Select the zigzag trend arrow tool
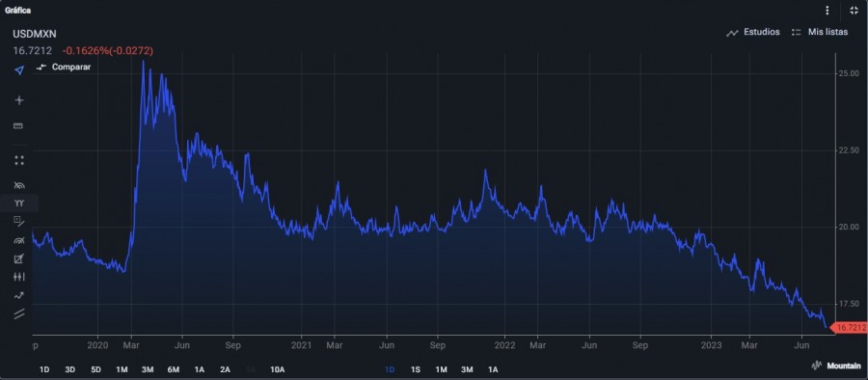The width and height of the screenshot is (868, 380). coord(19,295)
